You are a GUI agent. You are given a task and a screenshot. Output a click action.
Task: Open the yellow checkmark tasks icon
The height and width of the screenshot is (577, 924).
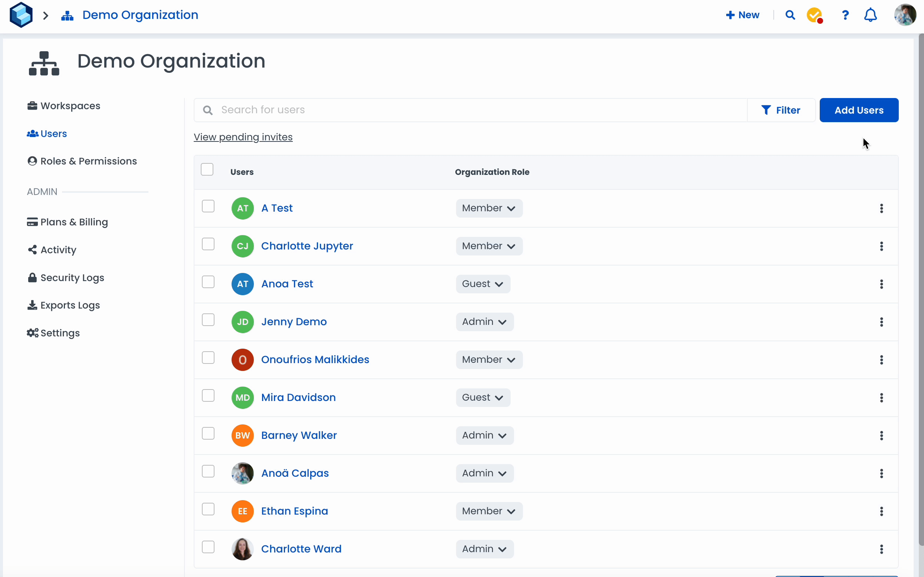pyautogui.click(x=814, y=15)
